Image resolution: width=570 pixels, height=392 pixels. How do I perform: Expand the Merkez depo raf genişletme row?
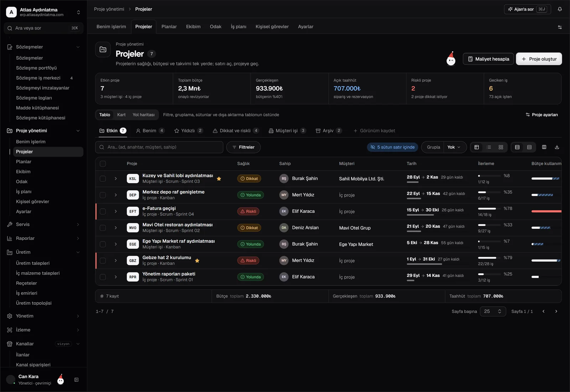click(116, 195)
